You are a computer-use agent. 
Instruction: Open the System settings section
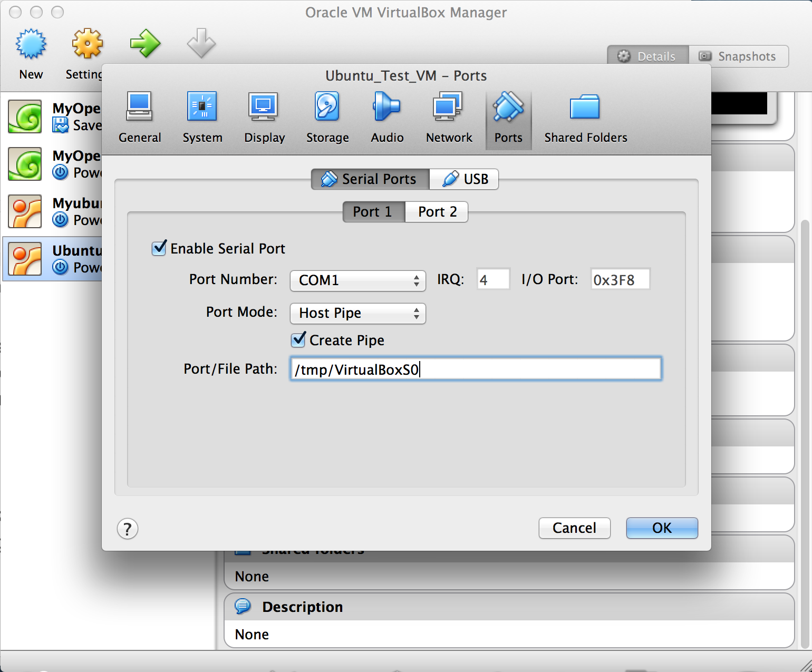click(202, 118)
